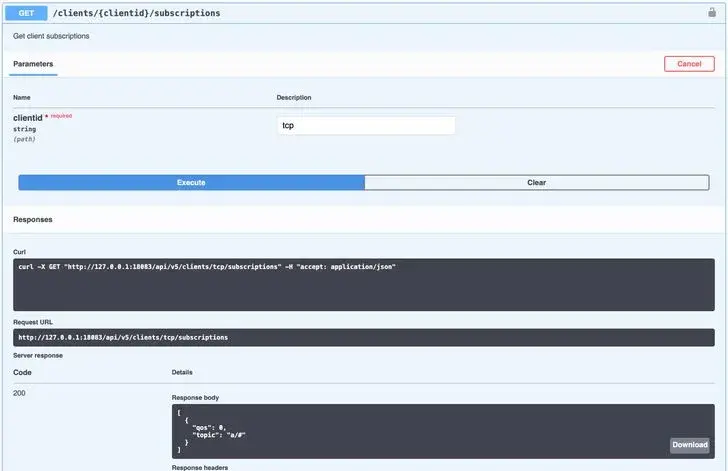Select the Parameters tab
728x471 pixels.
[x=33, y=64]
